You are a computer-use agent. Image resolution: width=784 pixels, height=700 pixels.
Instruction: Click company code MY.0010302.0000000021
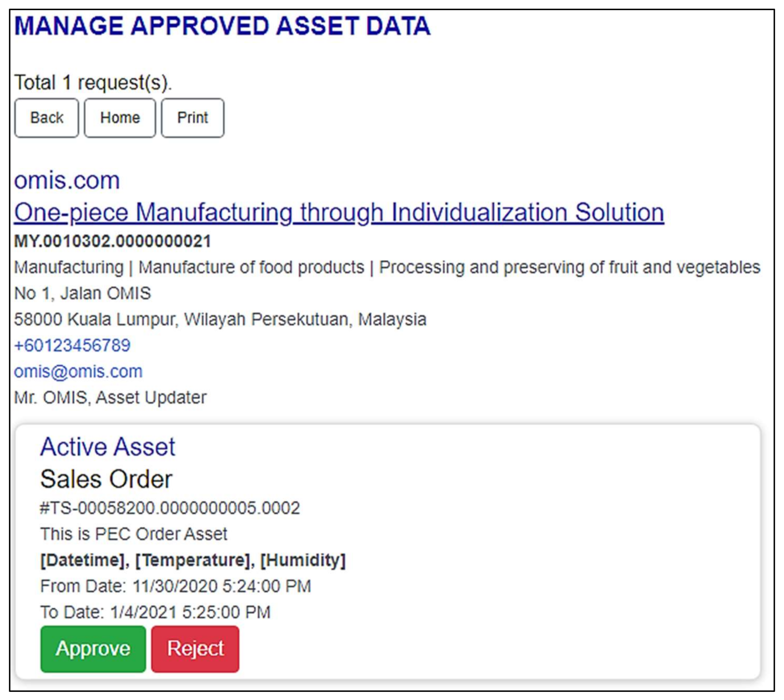pyautogui.click(x=112, y=242)
